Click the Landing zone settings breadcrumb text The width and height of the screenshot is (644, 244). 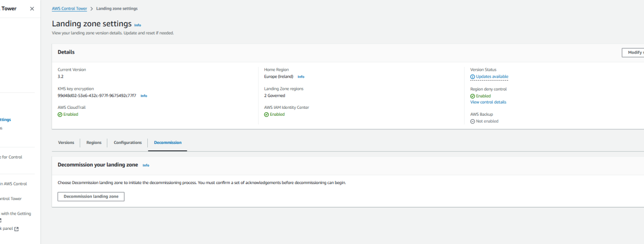(117, 9)
